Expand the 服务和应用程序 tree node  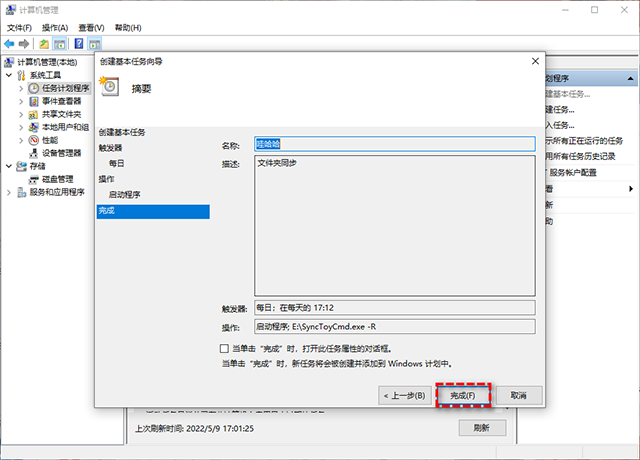click(9, 192)
